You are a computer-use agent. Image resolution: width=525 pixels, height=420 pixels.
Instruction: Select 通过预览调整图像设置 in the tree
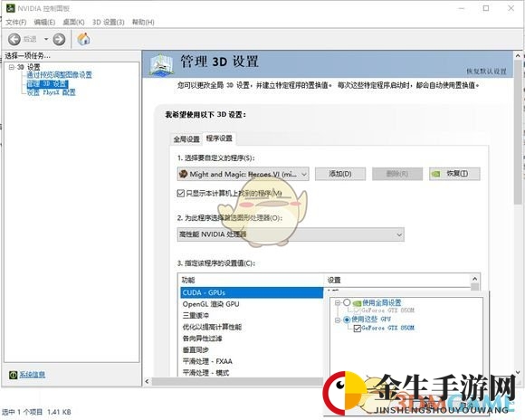pos(59,75)
